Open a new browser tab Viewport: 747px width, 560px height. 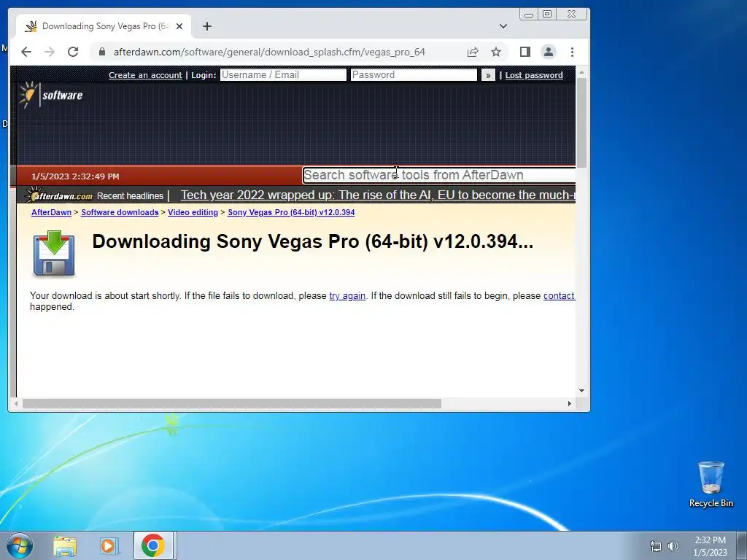(x=206, y=27)
